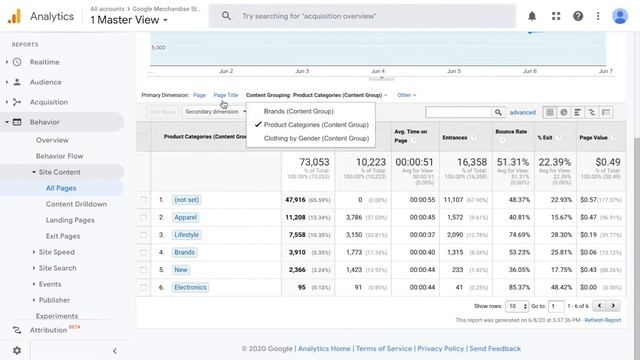Image resolution: width=640 pixels, height=360 pixels.
Task: Go to previous page of table rows
Action: (x=599, y=305)
